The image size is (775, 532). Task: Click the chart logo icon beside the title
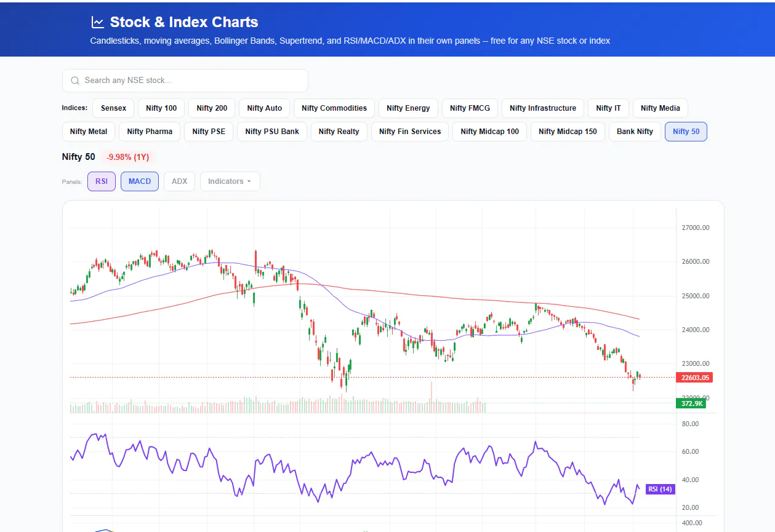[x=97, y=22]
